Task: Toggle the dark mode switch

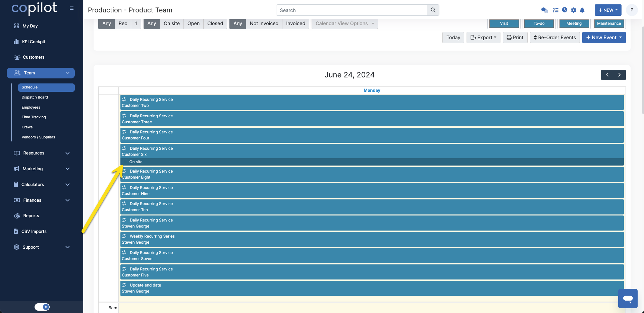Action: (42, 307)
